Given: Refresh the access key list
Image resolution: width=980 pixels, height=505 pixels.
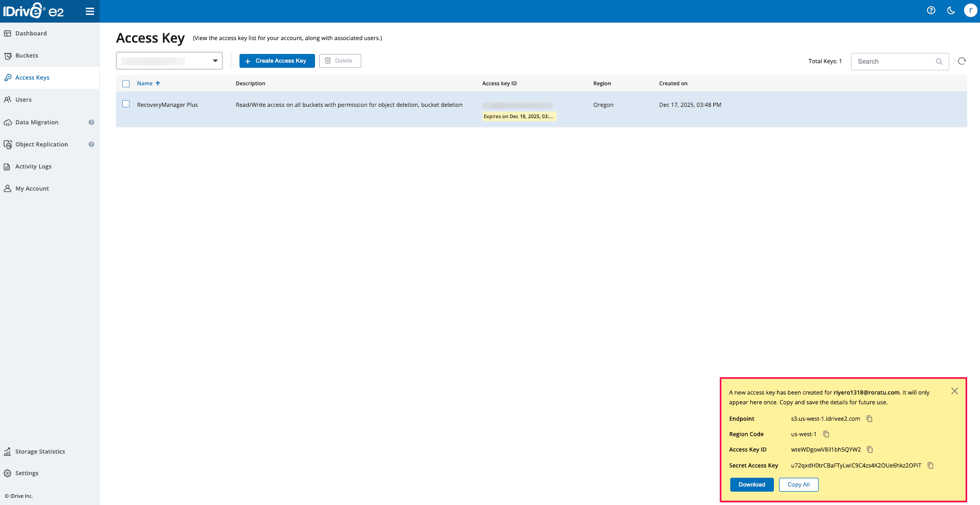Looking at the screenshot, I should 961,61.
